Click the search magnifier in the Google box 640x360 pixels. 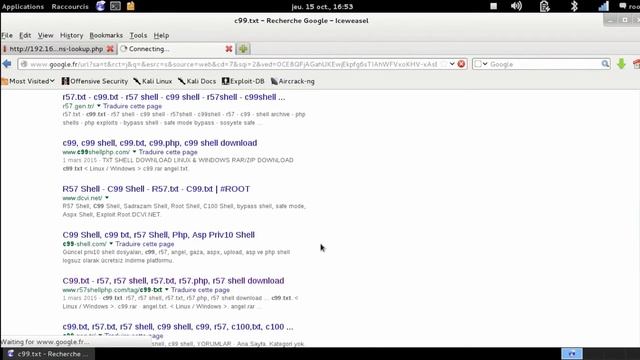[605, 64]
